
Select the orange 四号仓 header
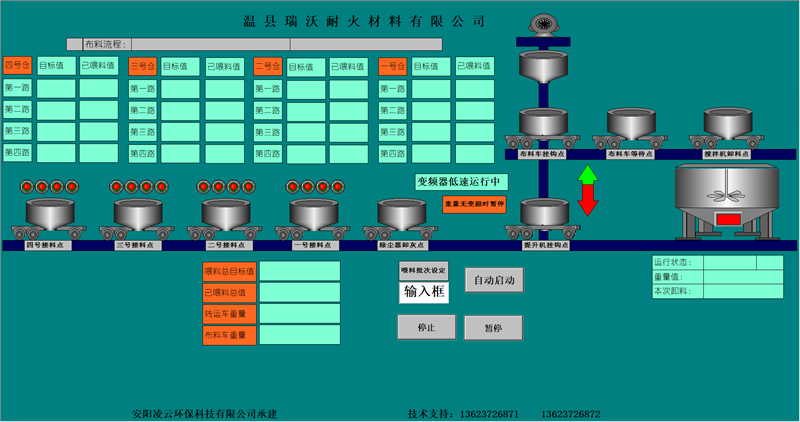click(17, 66)
